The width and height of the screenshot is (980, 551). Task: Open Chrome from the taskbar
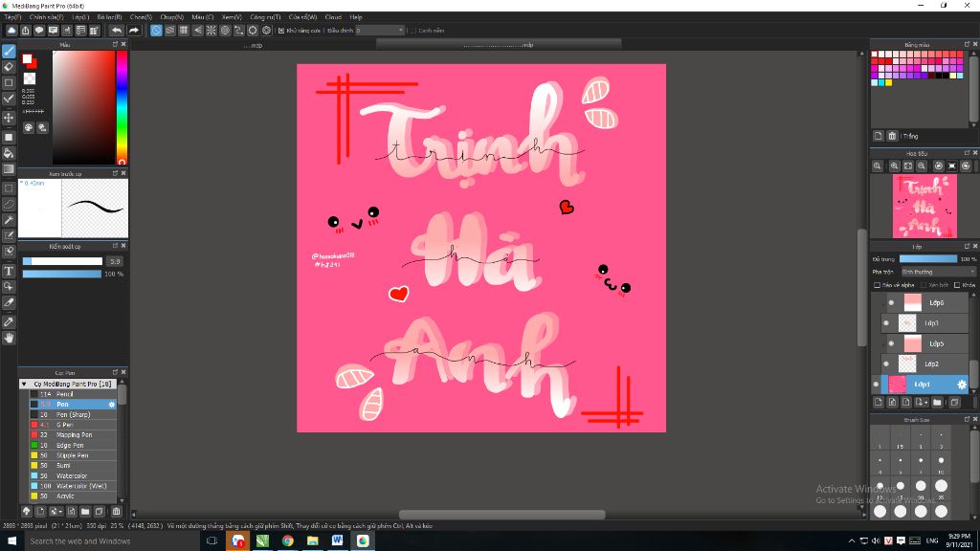coord(287,541)
